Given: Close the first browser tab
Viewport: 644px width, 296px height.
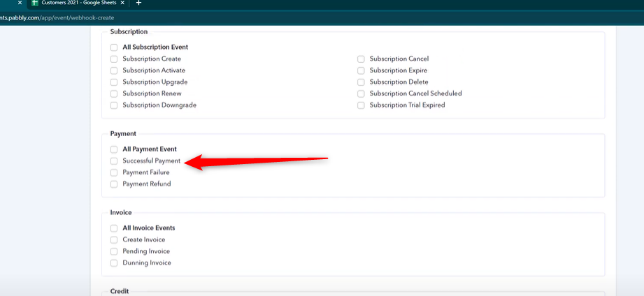Looking at the screenshot, I should (x=20, y=3).
